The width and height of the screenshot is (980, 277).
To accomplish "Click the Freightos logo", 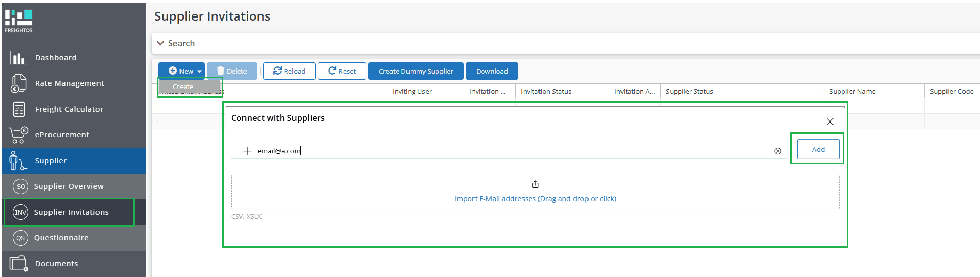I will [19, 21].
